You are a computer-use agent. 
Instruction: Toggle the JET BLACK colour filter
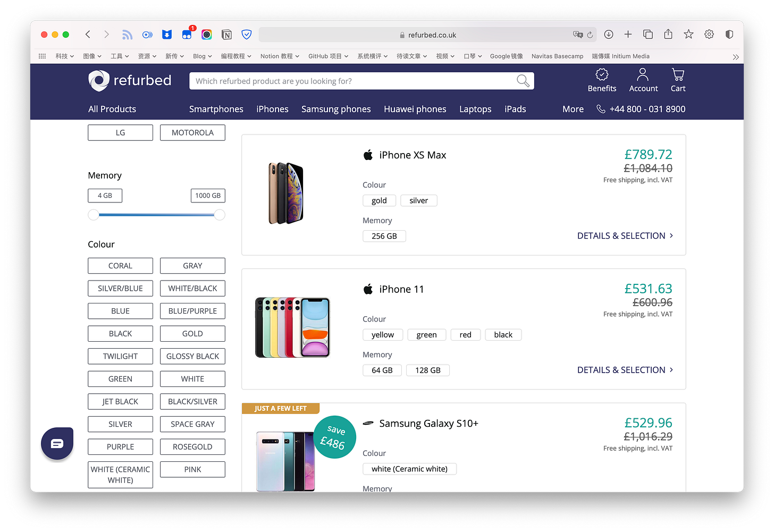(120, 401)
